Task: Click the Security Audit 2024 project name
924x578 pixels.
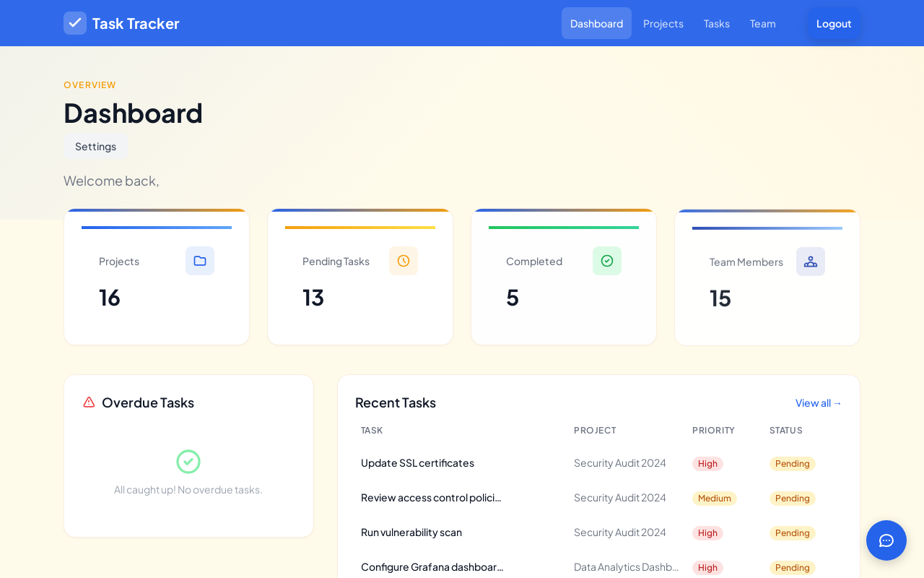Action: (x=619, y=462)
